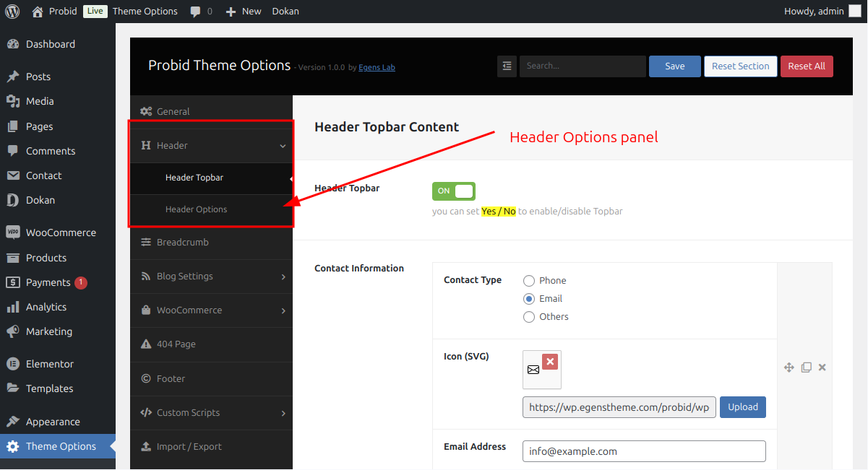The width and height of the screenshot is (868, 470).
Task: Toggle the expand options icon beside search
Action: click(x=507, y=66)
